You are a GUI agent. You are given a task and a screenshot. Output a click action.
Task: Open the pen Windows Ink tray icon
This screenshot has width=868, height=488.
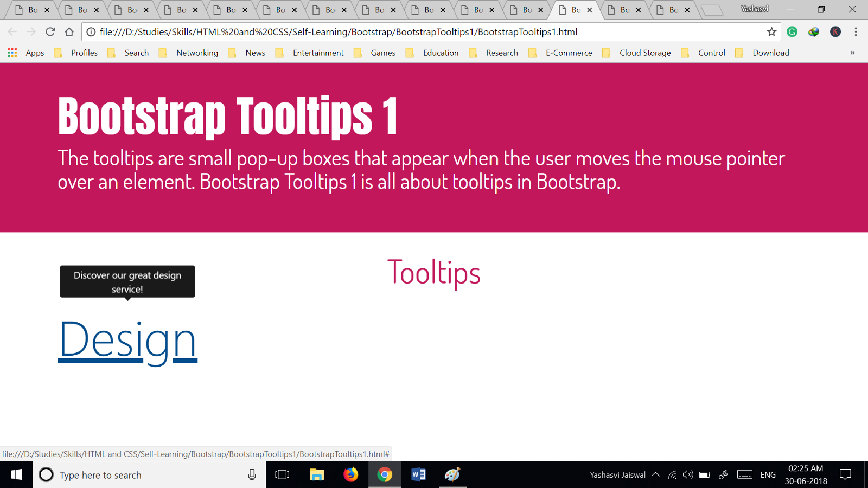point(723,475)
